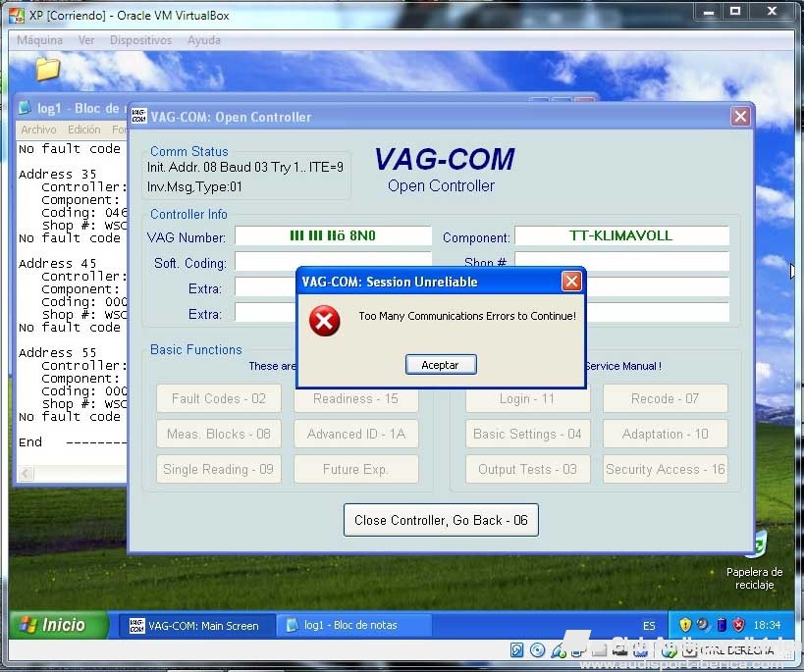Open the Máquina menu in VirtualBox

tap(39, 40)
